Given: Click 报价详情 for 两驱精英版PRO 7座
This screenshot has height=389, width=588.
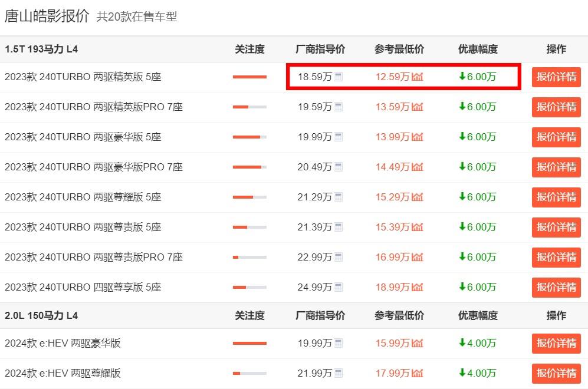Looking at the screenshot, I should coord(556,107).
